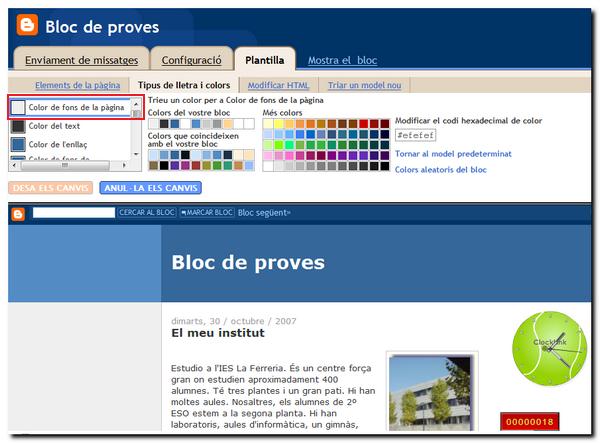
Task: Select Color de fons de la pàgina
Action: pos(75,107)
